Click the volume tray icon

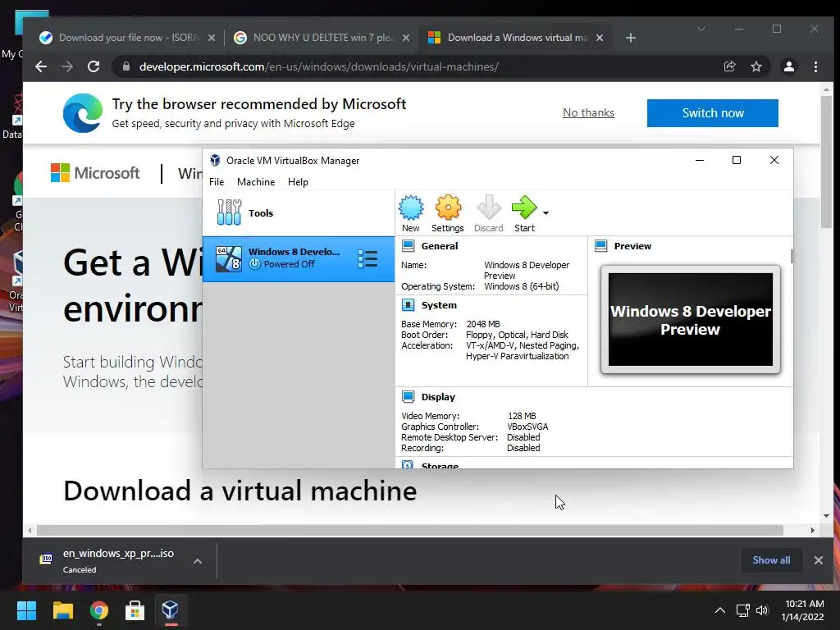coord(762,610)
